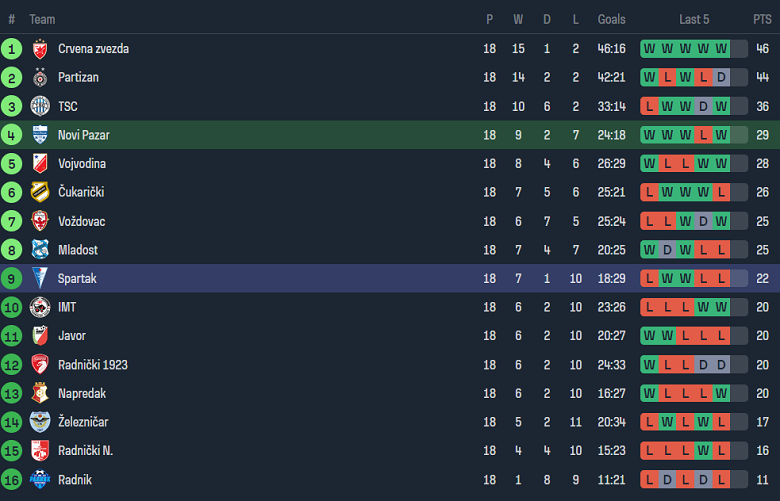The width and height of the screenshot is (780, 501).
Task: Open the Javor team link
Action: point(72,336)
